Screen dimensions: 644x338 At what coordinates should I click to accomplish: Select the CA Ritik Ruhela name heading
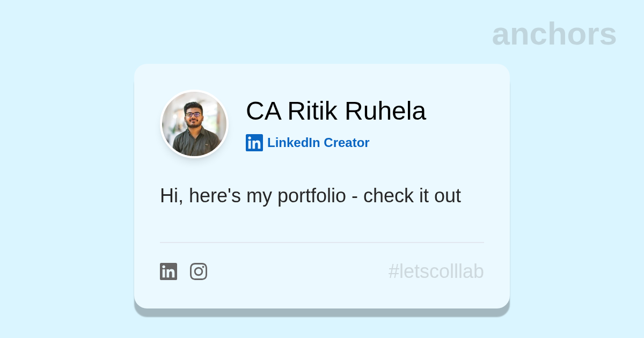click(335, 111)
